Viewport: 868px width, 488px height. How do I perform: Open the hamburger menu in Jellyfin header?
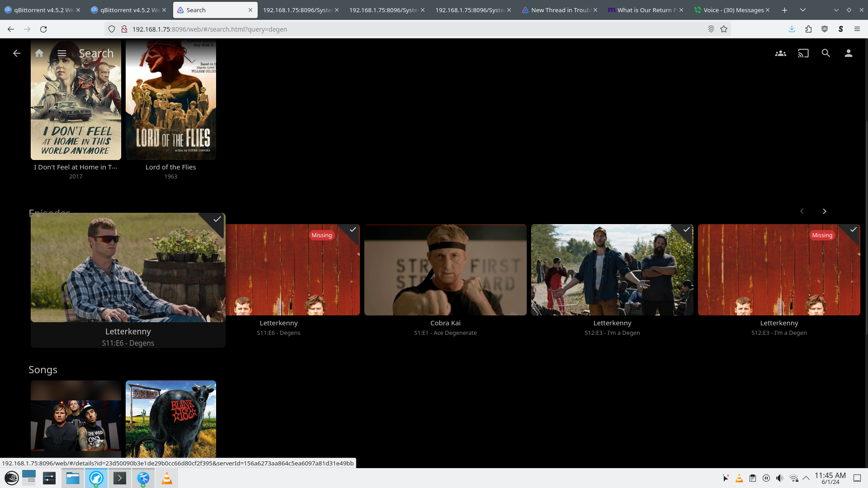[x=62, y=53]
